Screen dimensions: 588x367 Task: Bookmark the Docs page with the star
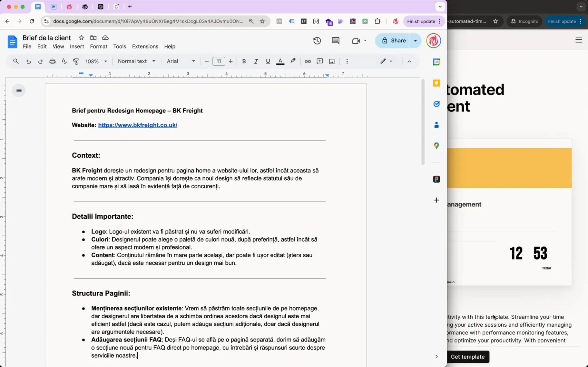point(262,21)
